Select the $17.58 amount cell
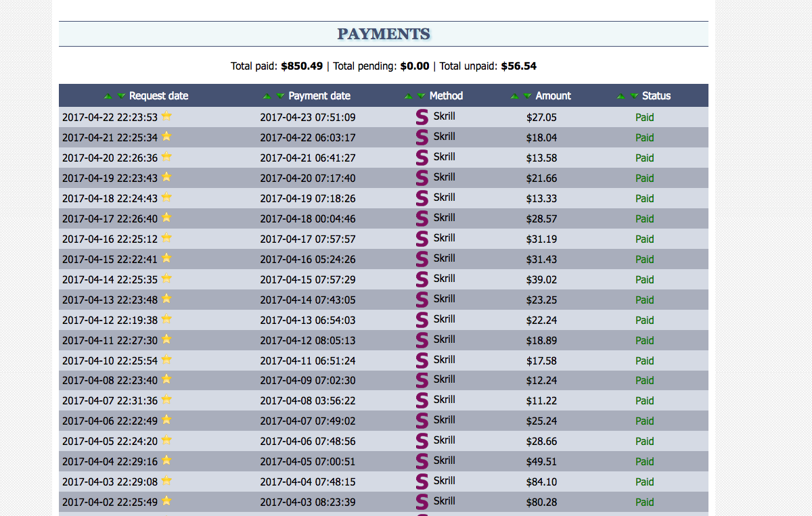This screenshot has height=516, width=812. tap(541, 361)
